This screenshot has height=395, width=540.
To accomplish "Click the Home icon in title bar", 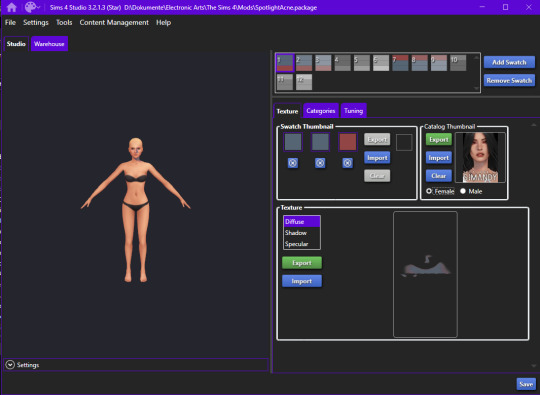I will (x=11, y=7).
